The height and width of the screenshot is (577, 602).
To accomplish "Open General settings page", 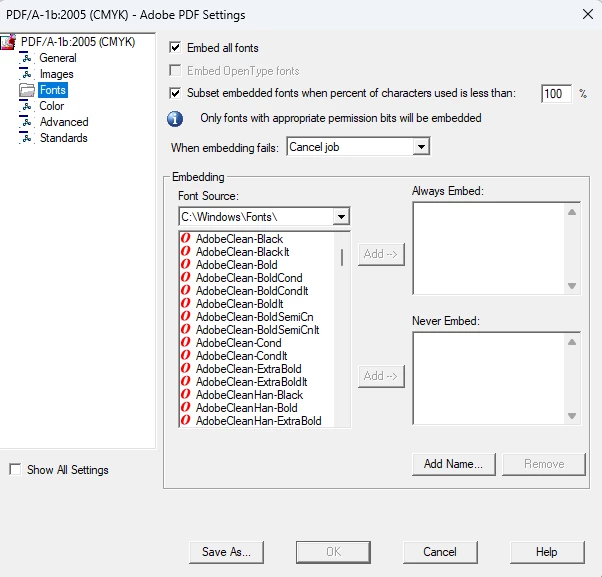I will pos(58,58).
